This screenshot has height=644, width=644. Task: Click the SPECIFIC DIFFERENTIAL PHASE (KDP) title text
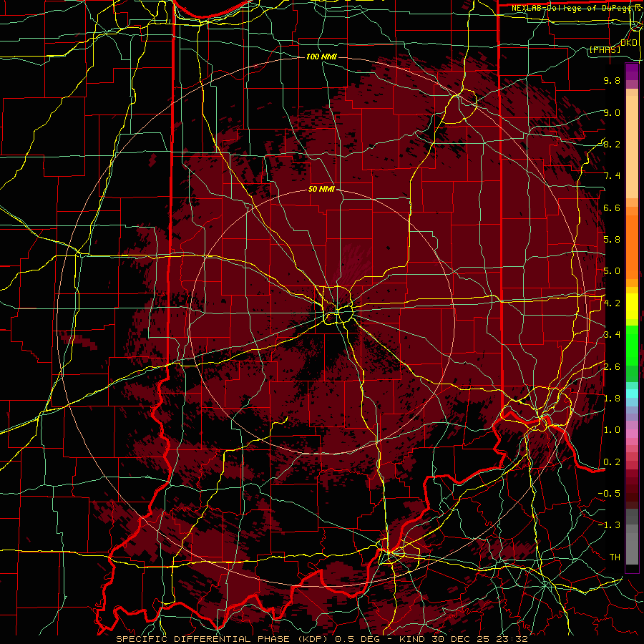pos(223,639)
